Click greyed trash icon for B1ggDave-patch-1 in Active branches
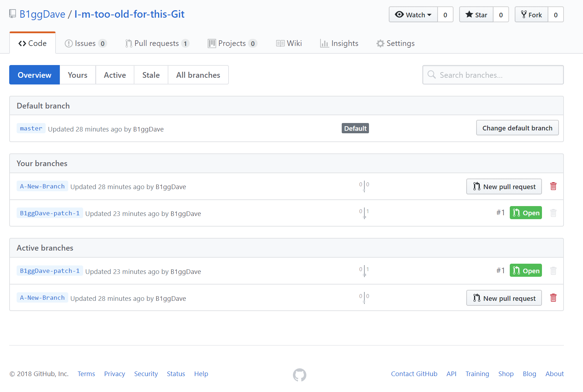Image resolution: width=583 pixels, height=392 pixels. click(553, 271)
